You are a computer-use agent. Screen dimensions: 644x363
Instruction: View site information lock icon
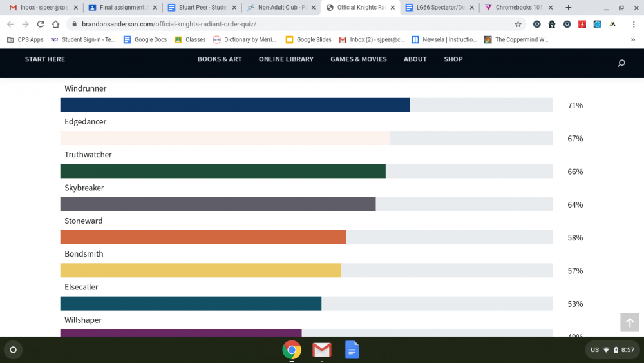click(x=74, y=25)
